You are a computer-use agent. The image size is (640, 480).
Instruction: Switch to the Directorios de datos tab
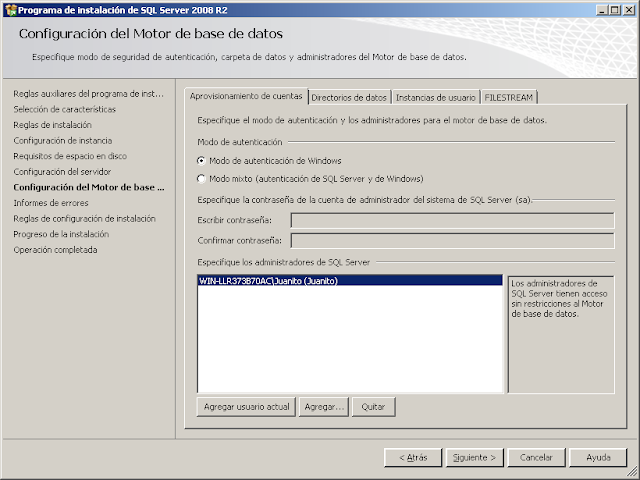pos(349,98)
